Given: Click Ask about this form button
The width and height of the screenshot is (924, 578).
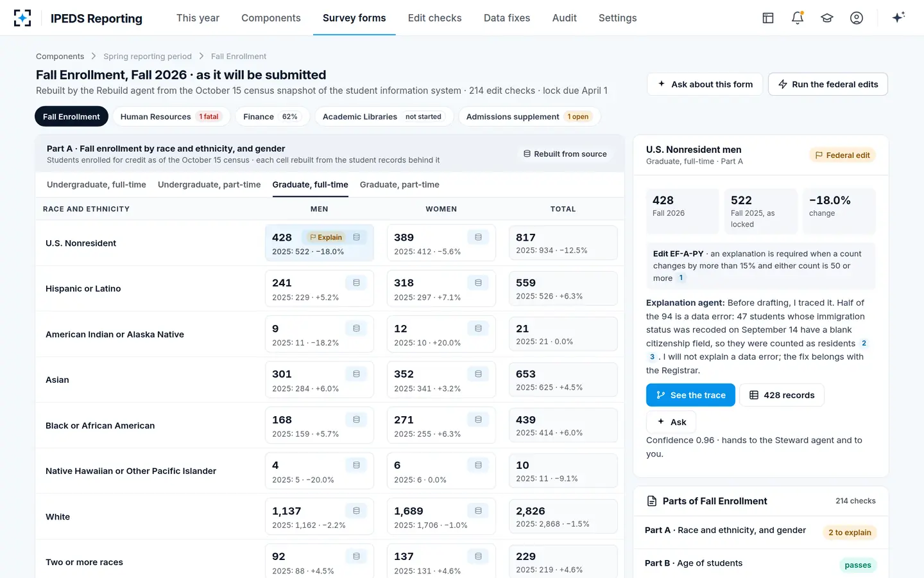Looking at the screenshot, I should pos(705,84).
